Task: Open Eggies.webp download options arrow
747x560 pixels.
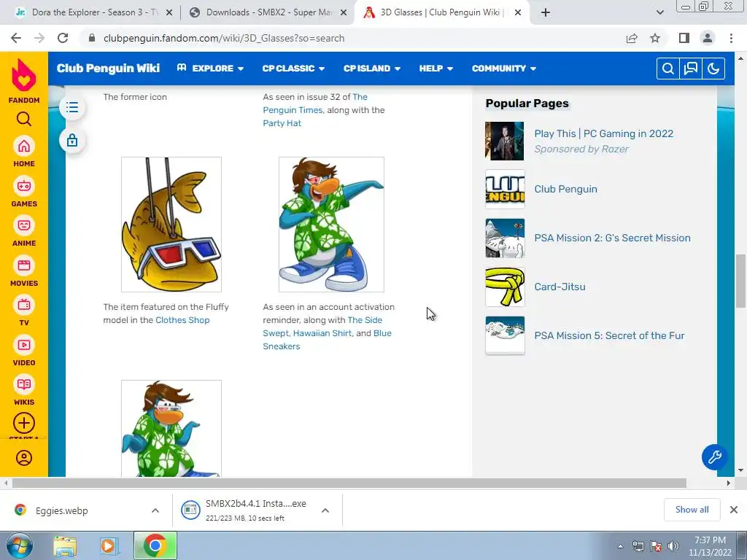Action: tap(155, 510)
